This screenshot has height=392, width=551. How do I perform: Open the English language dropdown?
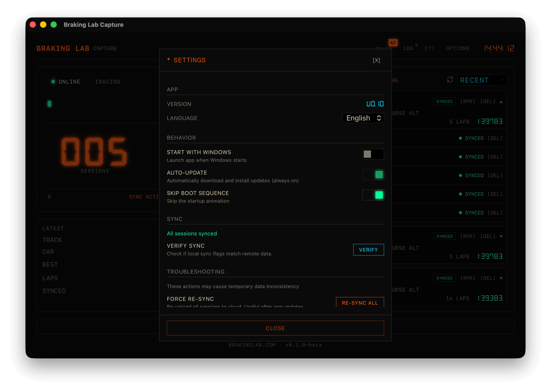tap(363, 118)
